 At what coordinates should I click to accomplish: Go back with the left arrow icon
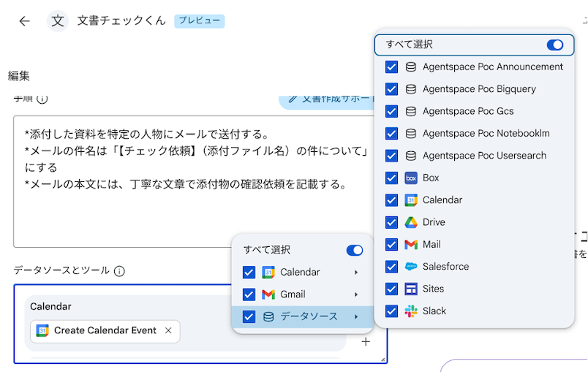[24, 21]
